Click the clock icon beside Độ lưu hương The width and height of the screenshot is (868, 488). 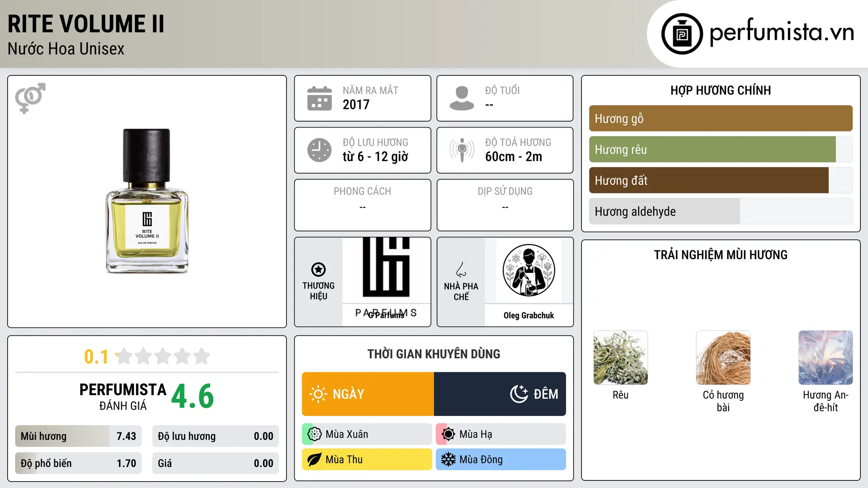tap(320, 150)
